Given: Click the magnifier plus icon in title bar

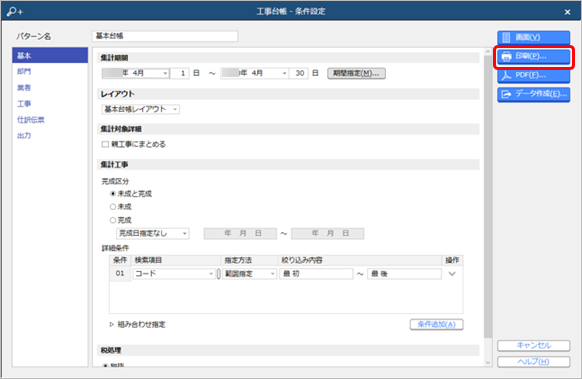Looking at the screenshot, I should coord(15,12).
